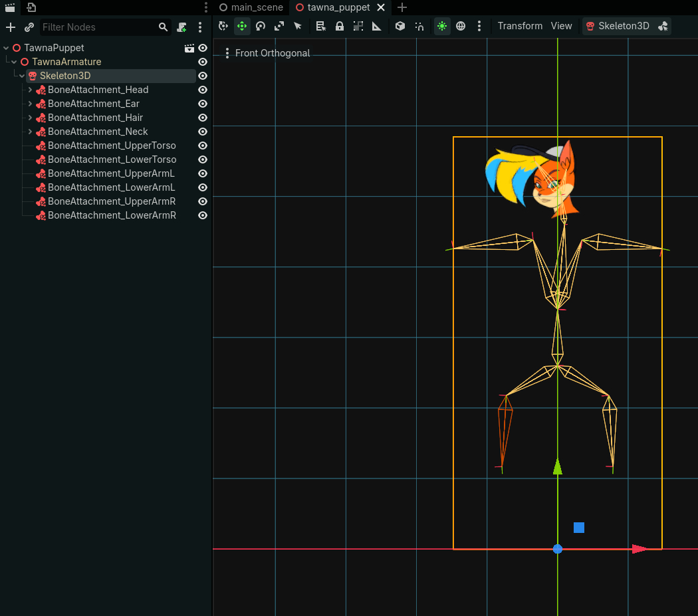The height and width of the screenshot is (616, 698).
Task: Click the add new node plus icon
Action: [x=11, y=27]
